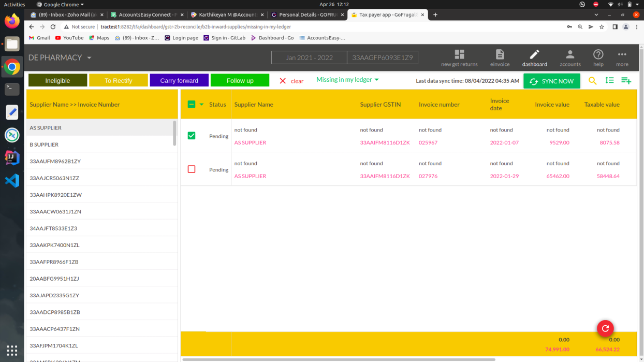
Task: Open Terminal from the dock
Action: pyautogui.click(x=12, y=89)
